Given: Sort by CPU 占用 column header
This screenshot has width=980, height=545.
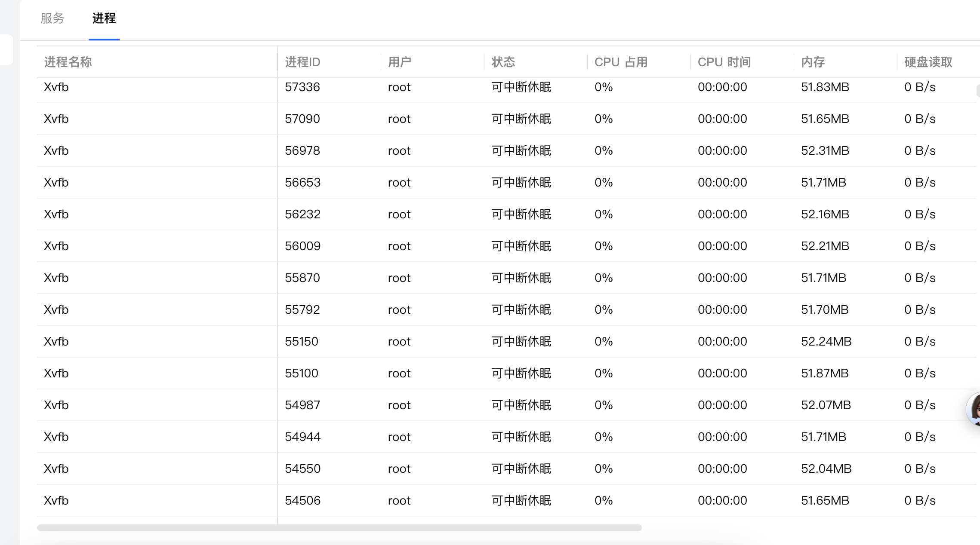Looking at the screenshot, I should tap(621, 62).
